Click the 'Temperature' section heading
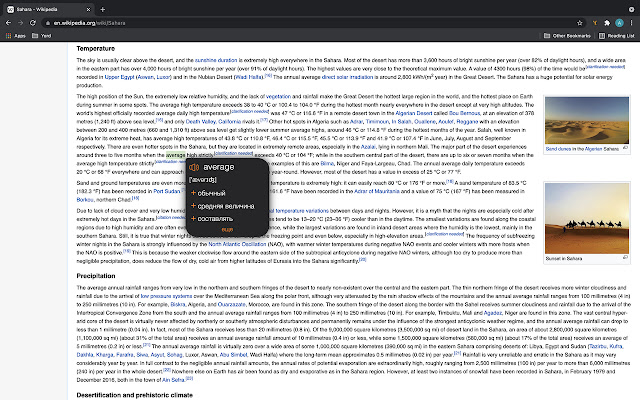This screenshot has height=400, width=640. (96, 49)
